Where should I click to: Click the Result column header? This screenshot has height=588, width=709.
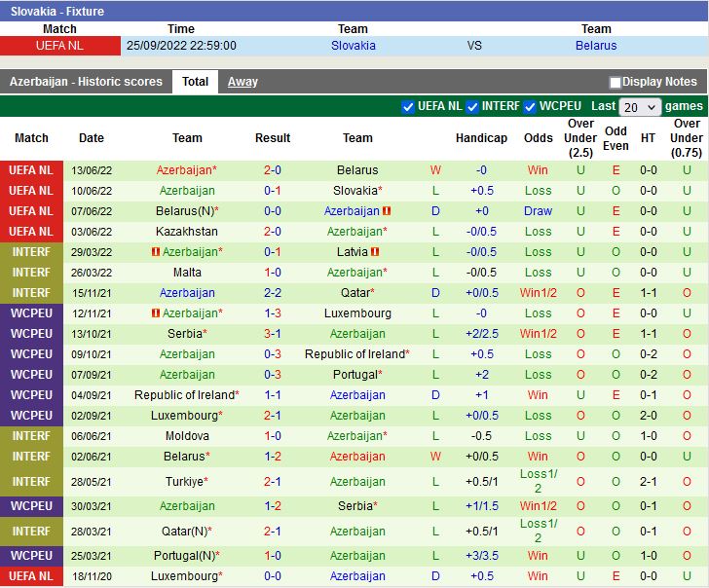point(273,138)
